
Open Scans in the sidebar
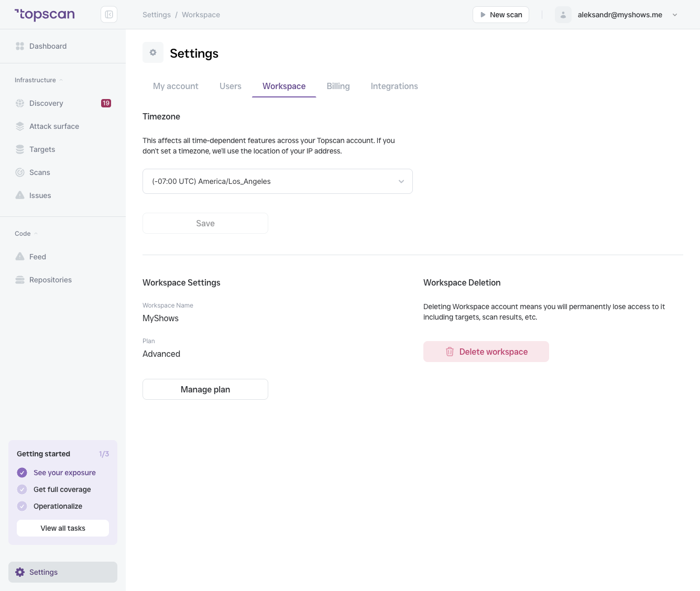[x=63, y=172]
